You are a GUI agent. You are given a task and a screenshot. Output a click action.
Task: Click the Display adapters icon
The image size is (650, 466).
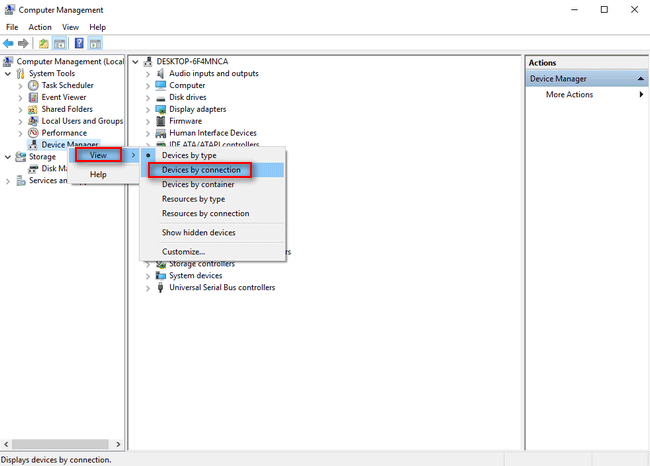(x=160, y=109)
